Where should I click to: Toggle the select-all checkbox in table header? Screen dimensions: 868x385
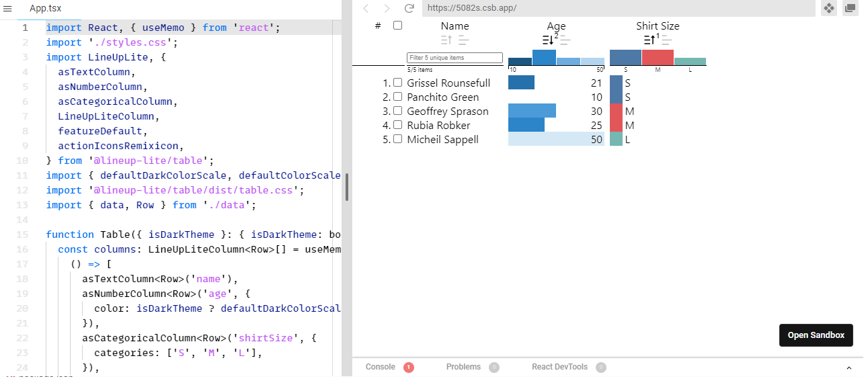397,26
